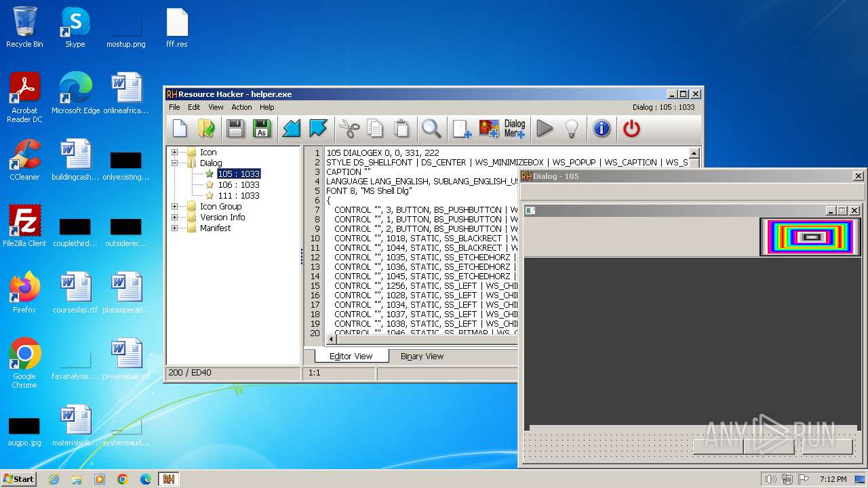Open Internet Explorer from the taskbar
Screen dimensions: 868x488
click(54, 479)
